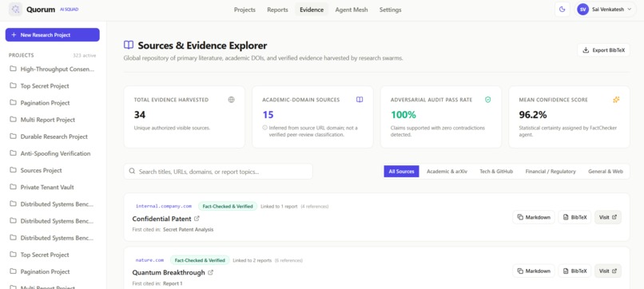This screenshot has height=289, width=644.
Task: Click folder icon beside Anti-Spoofing Verification
Action: tap(13, 153)
